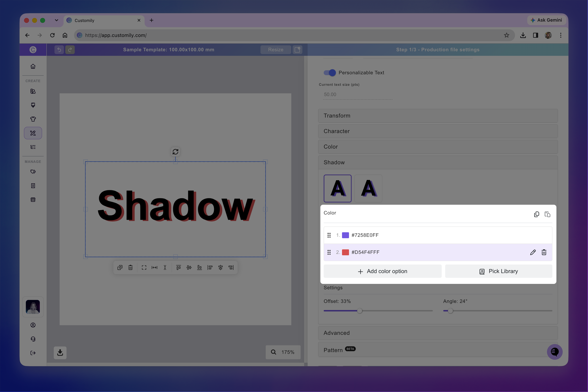Click the Angle slider handle

tap(450, 311)
